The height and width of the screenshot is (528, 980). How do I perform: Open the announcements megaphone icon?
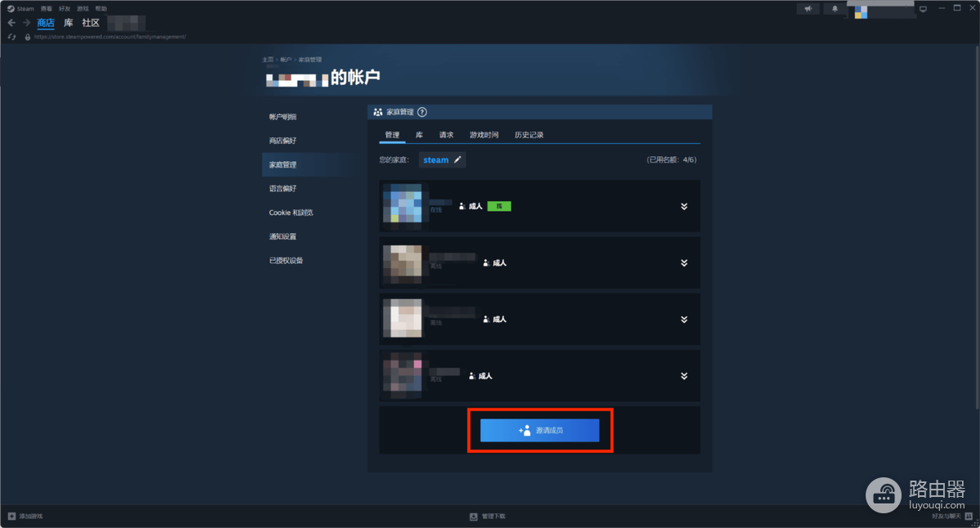tap(808, 8)
